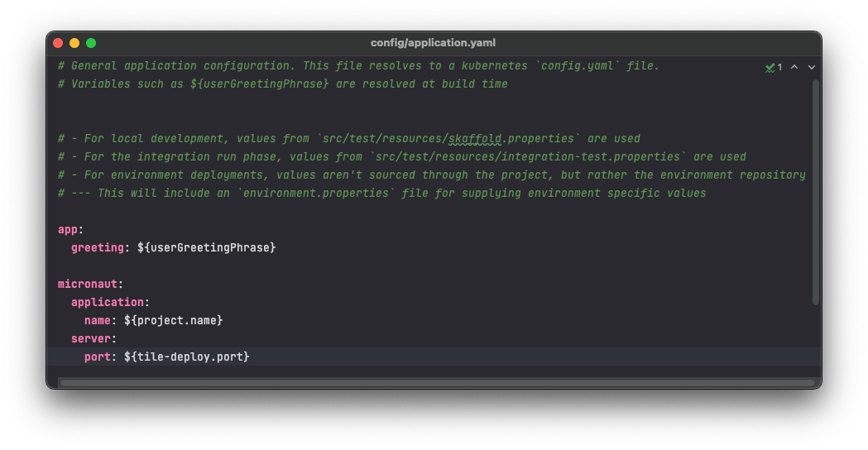Go to previous highlighted problem arrow
Screen dimensions: 868x450
[794, 67]
